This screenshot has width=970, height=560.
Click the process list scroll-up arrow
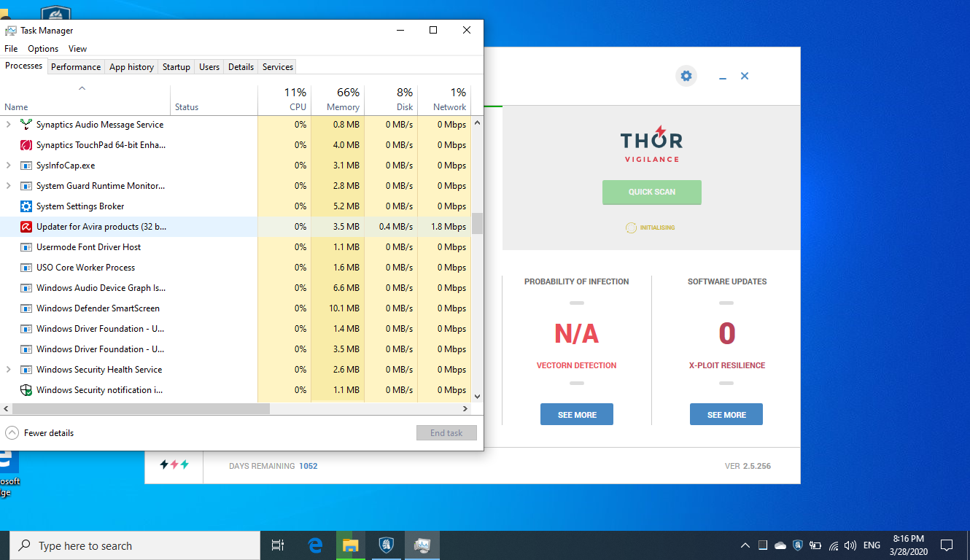tap(478, 122)
